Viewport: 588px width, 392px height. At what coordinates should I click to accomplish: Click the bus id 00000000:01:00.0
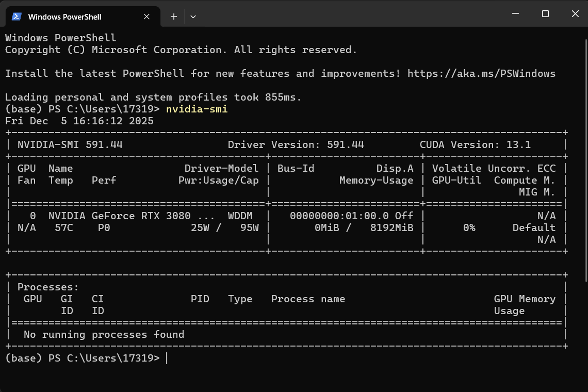(x=339, y=216)
